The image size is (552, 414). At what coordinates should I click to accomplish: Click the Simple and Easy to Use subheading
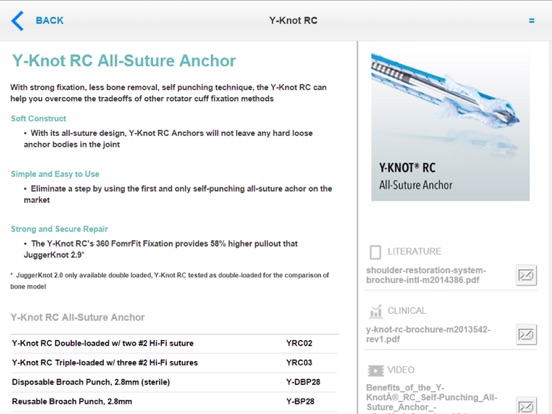click(55, 174)
